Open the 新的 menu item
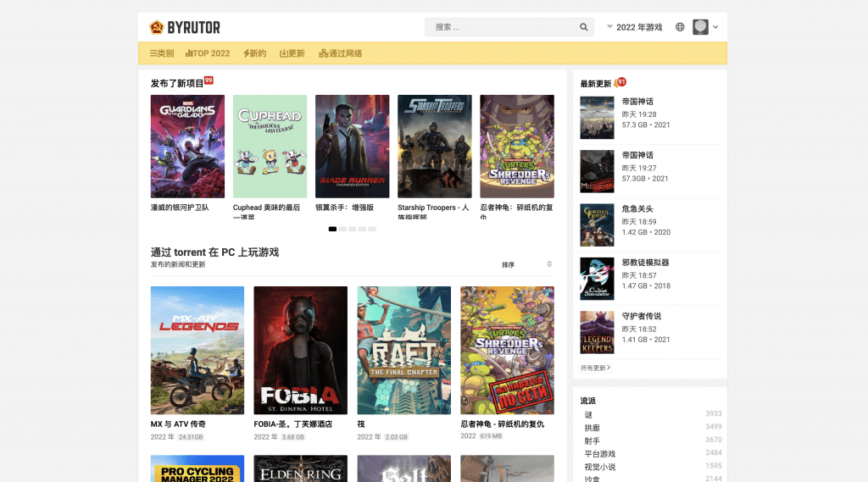Viewport: 868px width, 482px height. [x=254, y=53]
